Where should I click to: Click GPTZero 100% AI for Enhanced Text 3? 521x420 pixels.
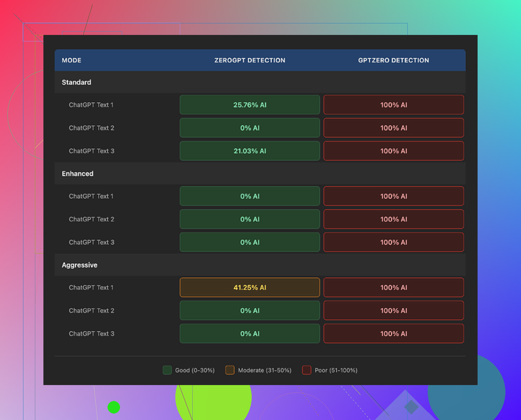click(x=393, y=242)
